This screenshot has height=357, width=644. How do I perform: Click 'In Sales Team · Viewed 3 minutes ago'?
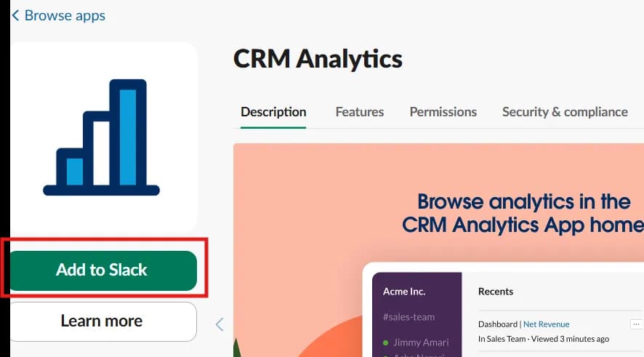point(544,339)
